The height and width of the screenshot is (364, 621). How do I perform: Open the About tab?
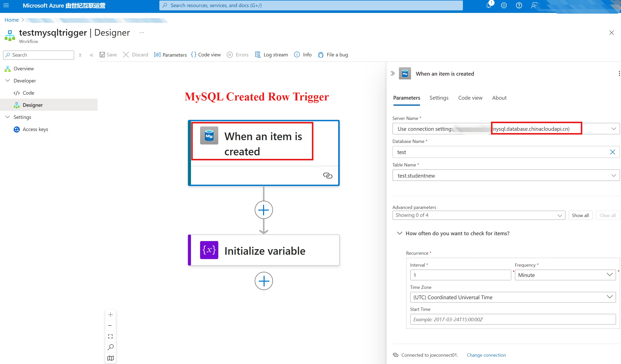499,98
